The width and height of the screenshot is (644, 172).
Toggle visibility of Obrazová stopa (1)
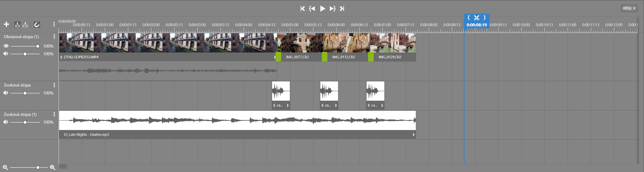6,46
